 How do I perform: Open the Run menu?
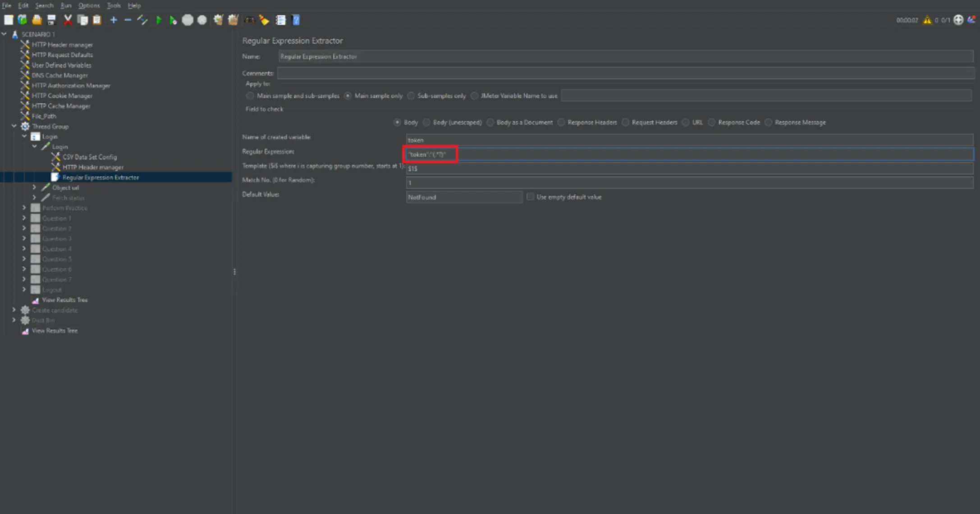(x=65, y=5)
